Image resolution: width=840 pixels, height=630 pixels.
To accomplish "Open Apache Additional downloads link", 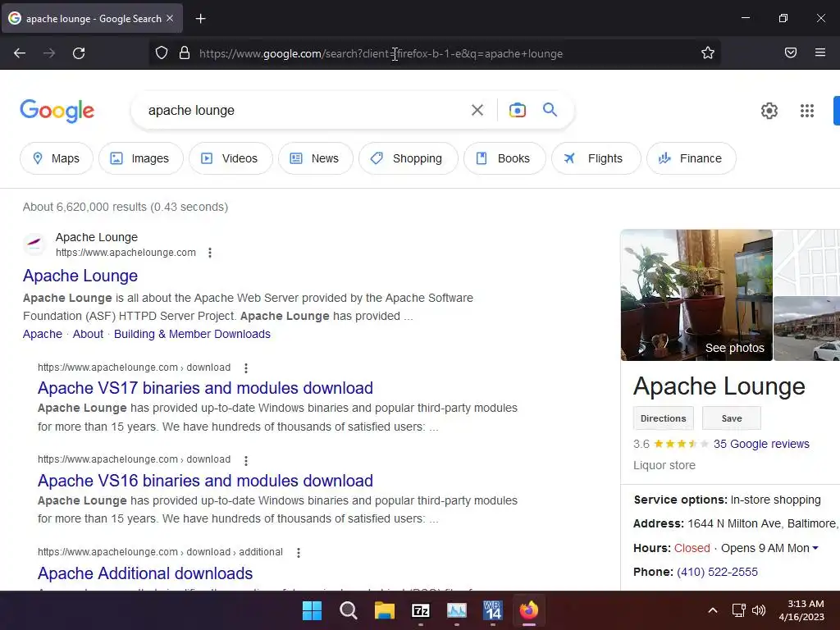I will click(x=145, y=573).
